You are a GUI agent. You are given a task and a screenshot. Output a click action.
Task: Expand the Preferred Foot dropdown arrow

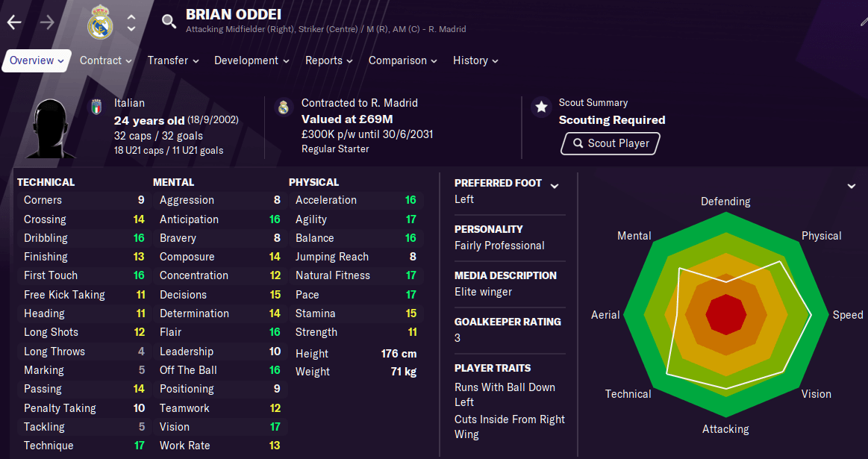(555, 186)
